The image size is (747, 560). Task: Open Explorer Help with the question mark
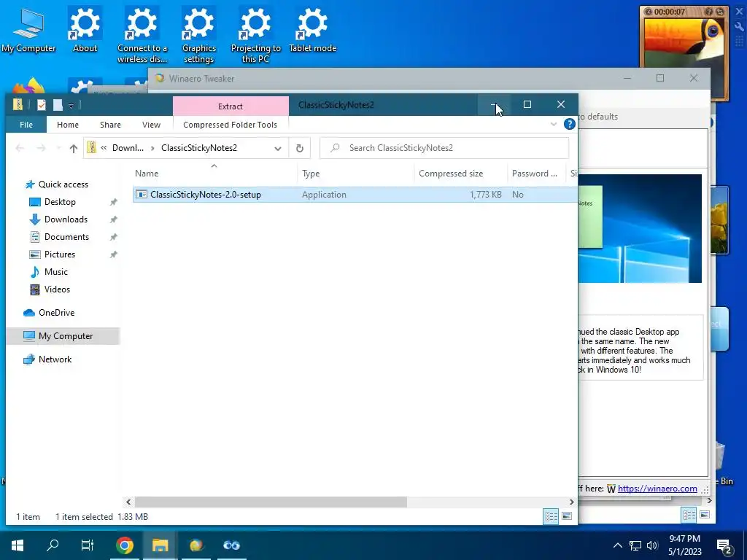[569, 124]
